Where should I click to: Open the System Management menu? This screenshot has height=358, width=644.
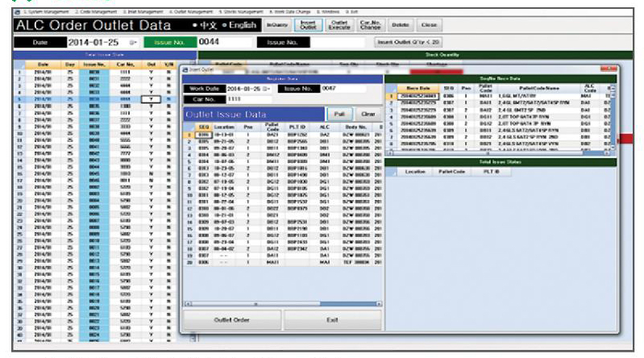tap(47, 12)
